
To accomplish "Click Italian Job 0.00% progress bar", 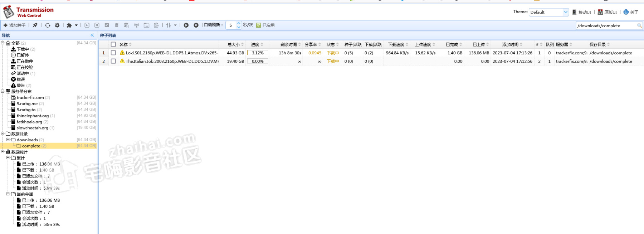I will [258, 62].
